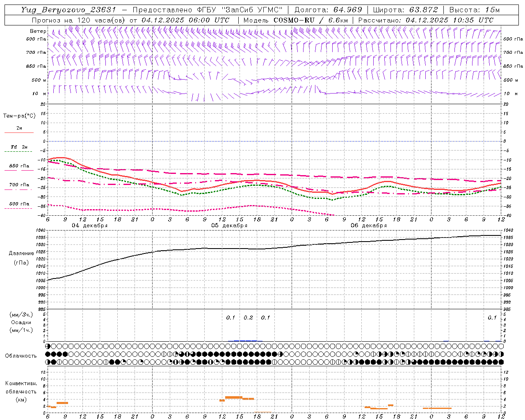Click the date label 05 декабря
The width and height of the screenshot is (525, 420).
pyautogui.click(x=229, y=226)
